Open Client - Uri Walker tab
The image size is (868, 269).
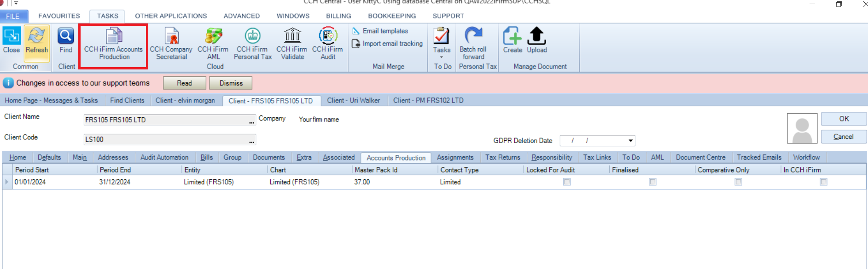point(354,100)
